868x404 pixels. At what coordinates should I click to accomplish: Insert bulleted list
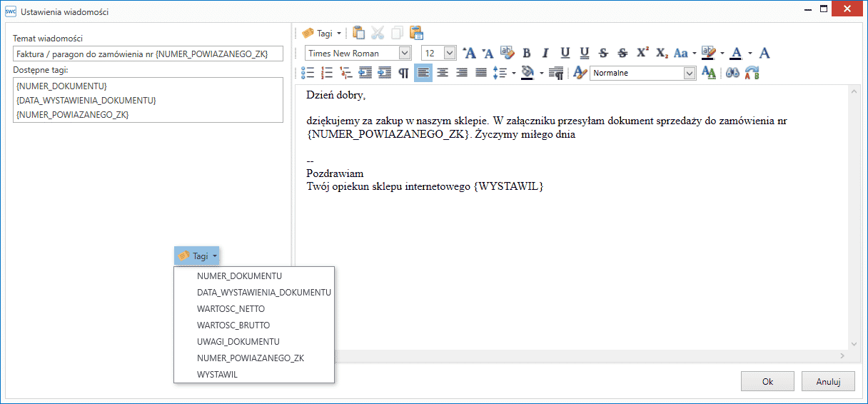click(308, 73)
